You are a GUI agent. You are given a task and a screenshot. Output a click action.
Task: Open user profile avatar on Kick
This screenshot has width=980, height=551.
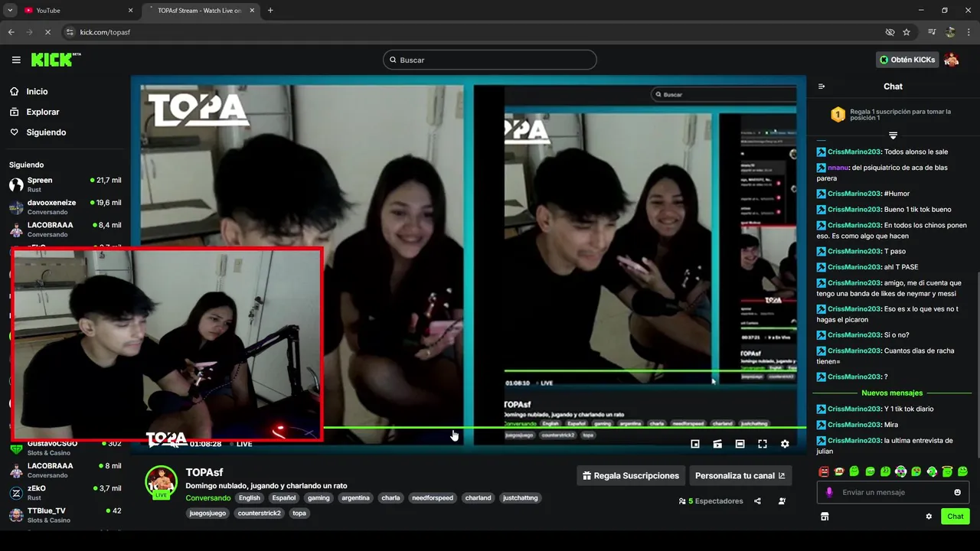[x=952, y=60]
